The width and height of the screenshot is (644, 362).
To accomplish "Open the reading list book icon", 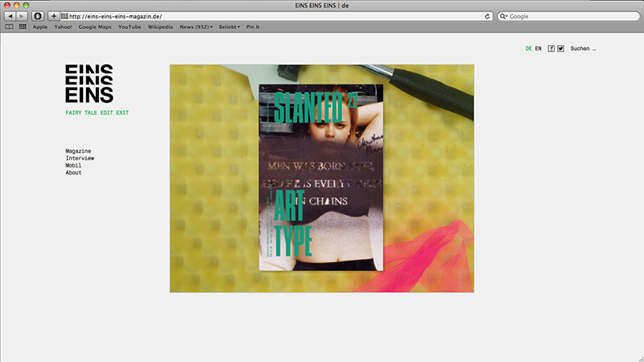I will tap(9, 27).
